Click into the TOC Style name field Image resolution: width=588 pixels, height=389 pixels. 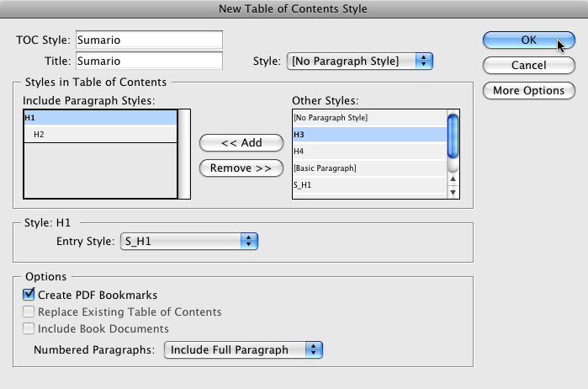point(149,40)
